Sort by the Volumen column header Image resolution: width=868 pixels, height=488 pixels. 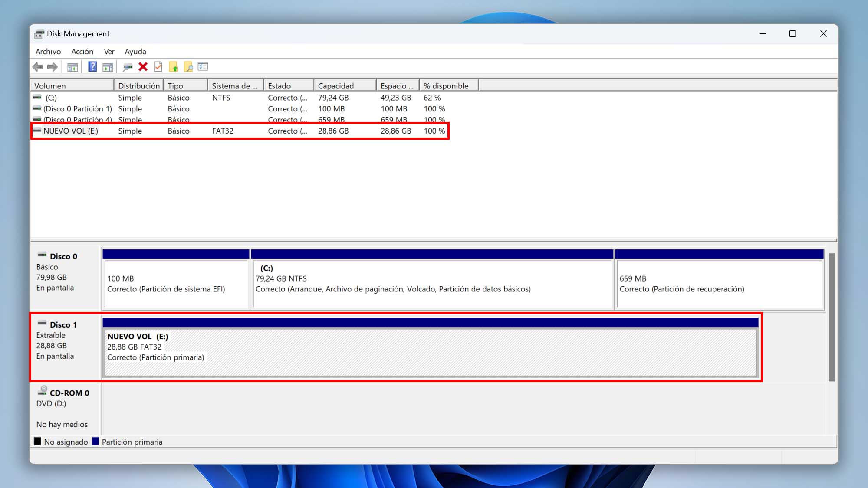[72, 86]
